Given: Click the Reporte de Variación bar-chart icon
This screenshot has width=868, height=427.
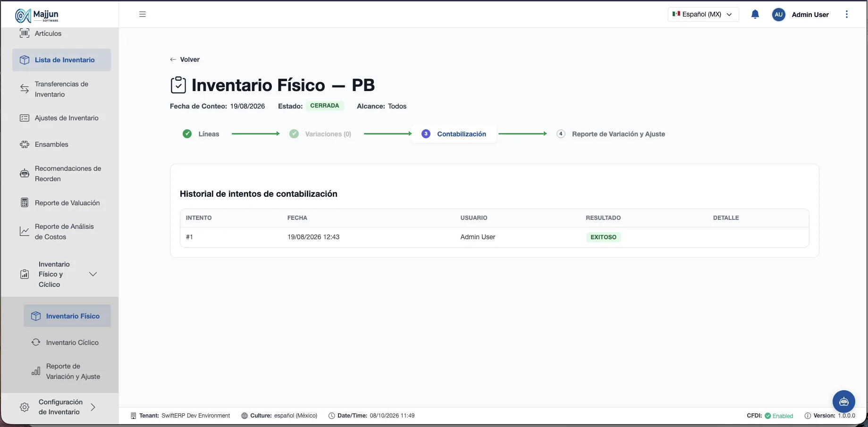Looking at the screenshot, I should click(x=36, y=371).
